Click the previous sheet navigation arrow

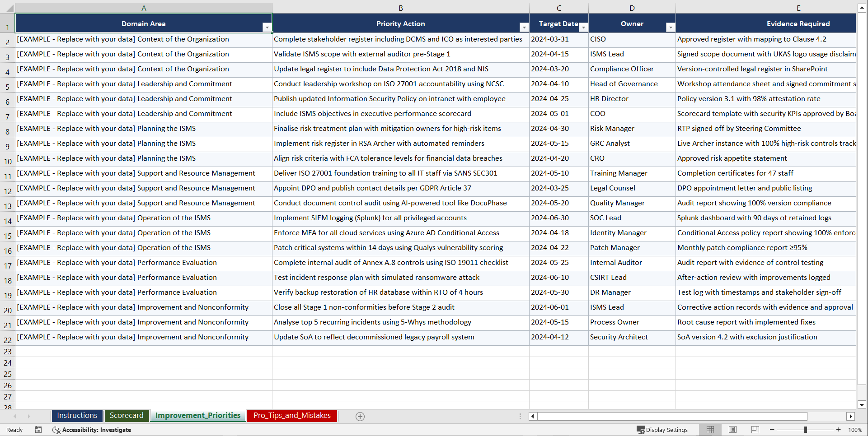point(15,416)
